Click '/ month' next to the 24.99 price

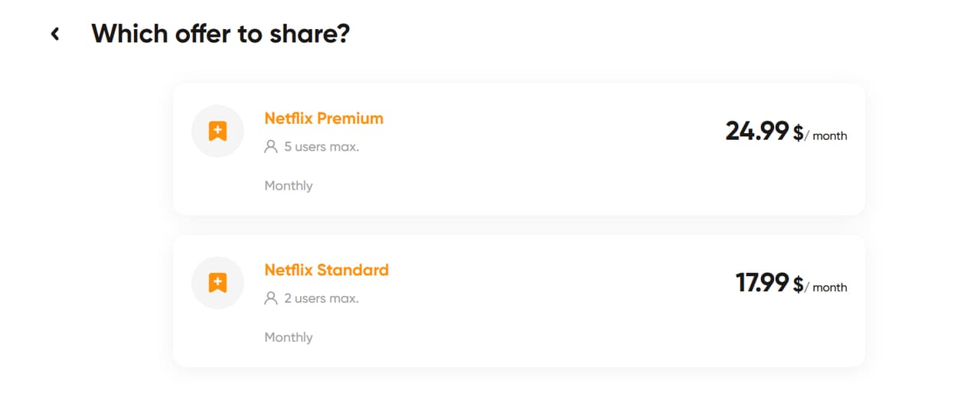pyautogui.click(x=827, y=136)
